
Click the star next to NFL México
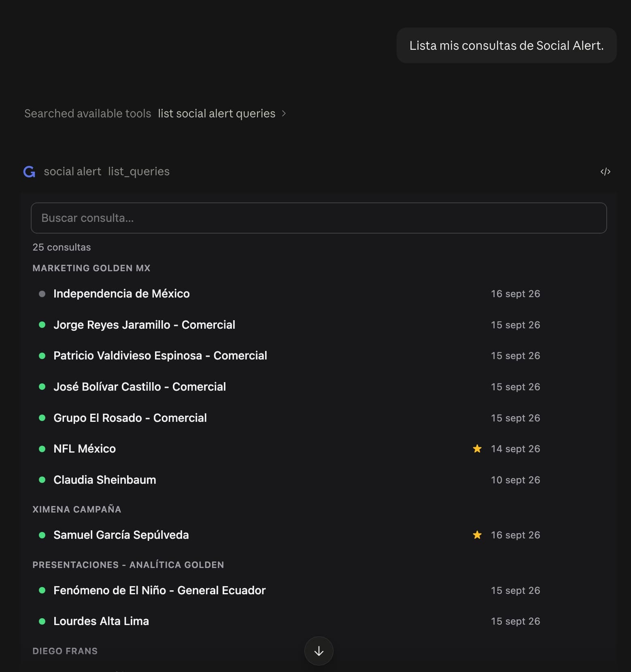click(477, 449)
